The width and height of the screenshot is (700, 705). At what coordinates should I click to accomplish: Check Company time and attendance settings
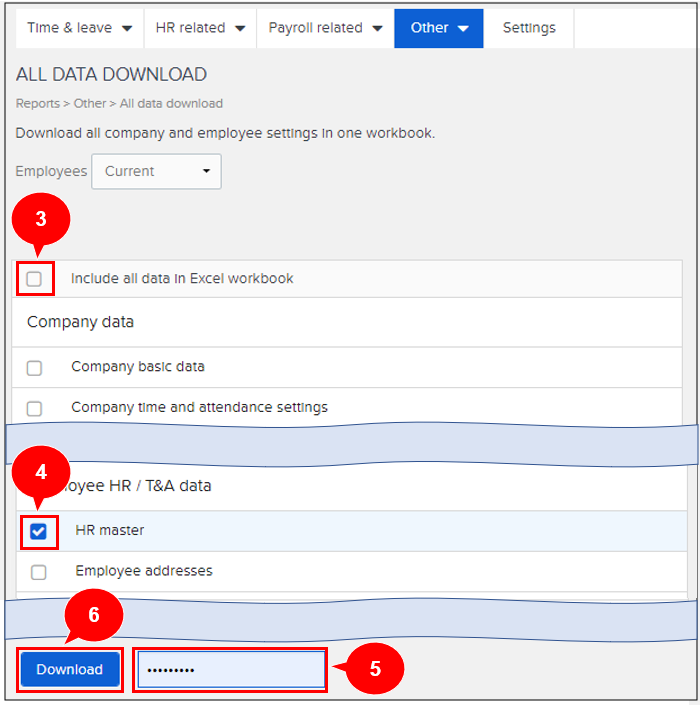[x=35, y=408]
